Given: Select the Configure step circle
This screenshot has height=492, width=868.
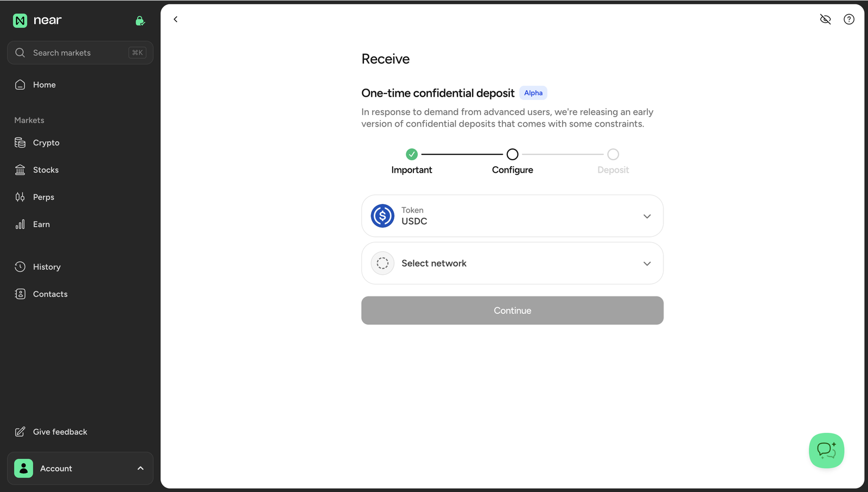Looking at the screenshot, I should (512, 154).
